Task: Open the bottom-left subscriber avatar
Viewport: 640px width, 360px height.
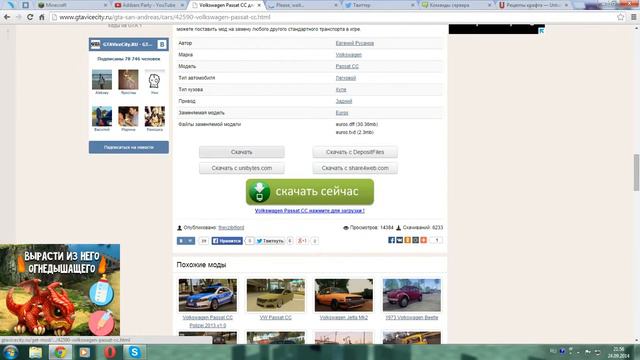Action: [x=102, y=116]
